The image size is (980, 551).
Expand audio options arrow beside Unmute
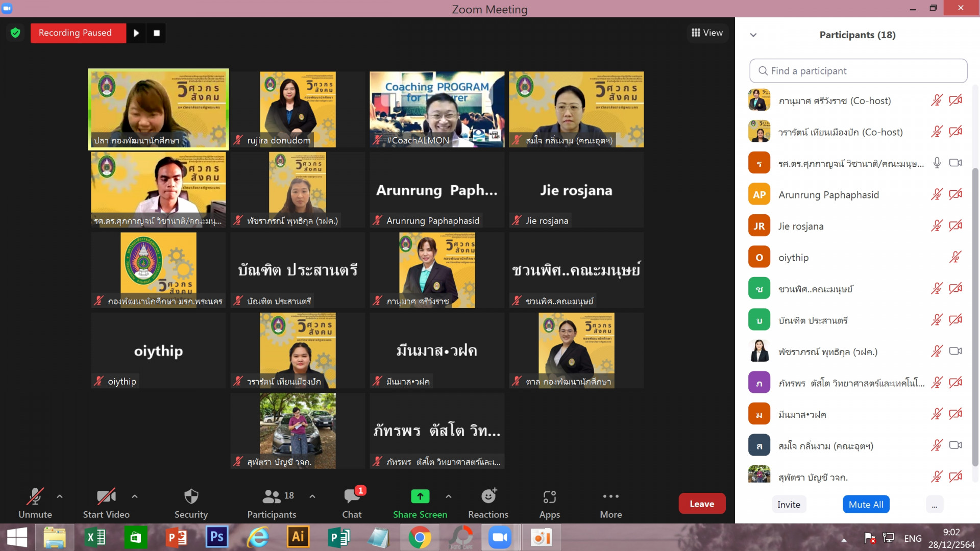[x=60, y=496]
